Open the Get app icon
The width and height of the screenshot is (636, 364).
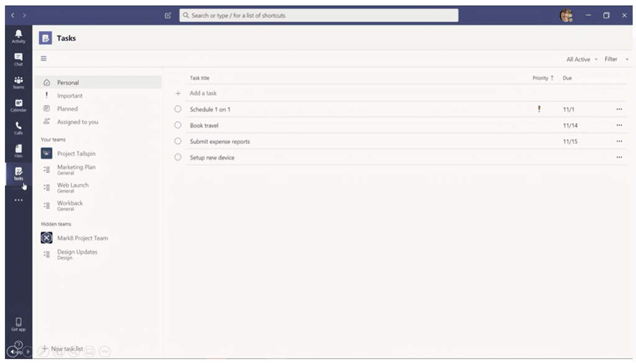(x=19, y=324)
